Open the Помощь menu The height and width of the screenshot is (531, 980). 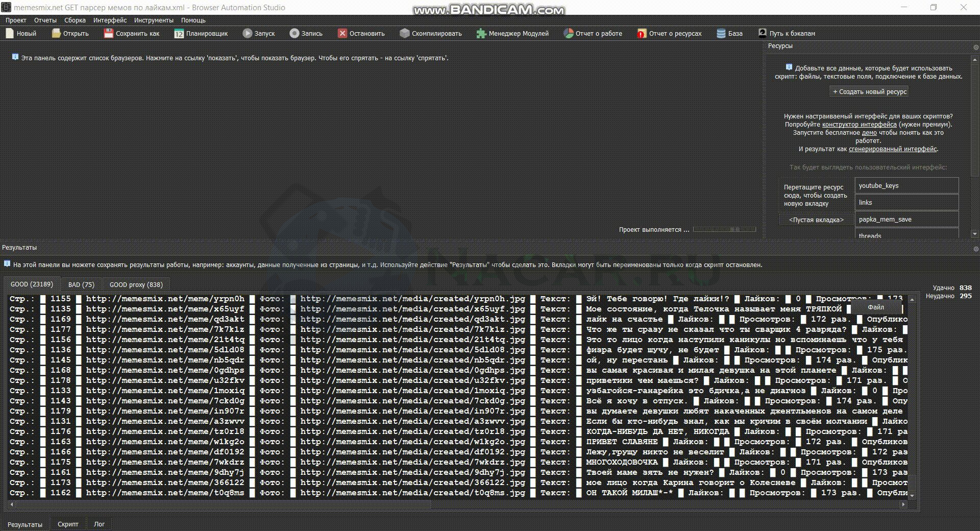[x=193, y=20]
